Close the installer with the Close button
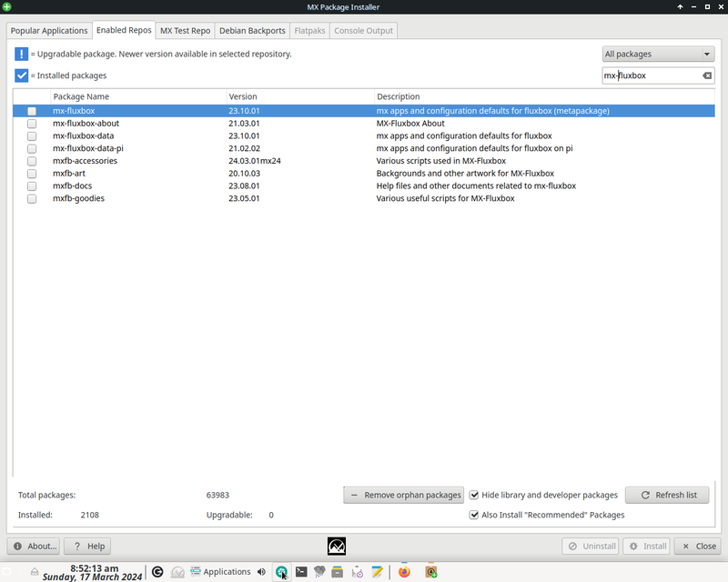Image resolution: width=728 pixels, height=582 pixels. tap(699, 547)
